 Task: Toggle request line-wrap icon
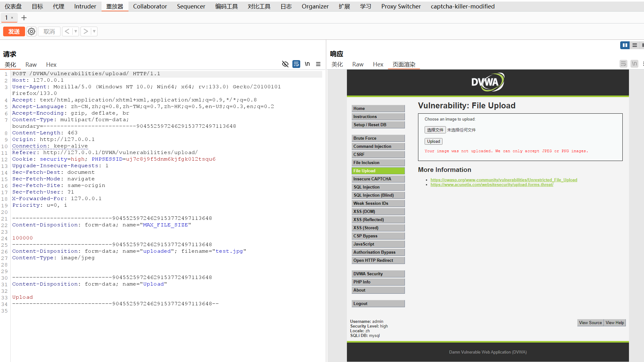(296, 64)
